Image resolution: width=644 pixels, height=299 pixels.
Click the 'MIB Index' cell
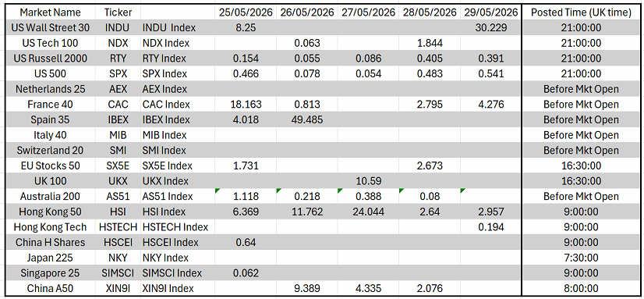tap(178, 135)
